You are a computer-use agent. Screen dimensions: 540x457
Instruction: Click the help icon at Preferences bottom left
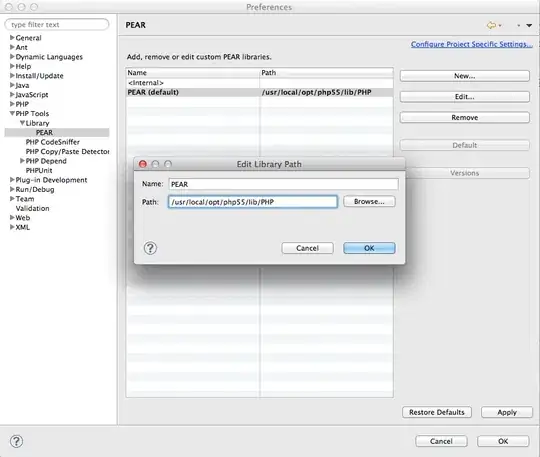(16, 441)
